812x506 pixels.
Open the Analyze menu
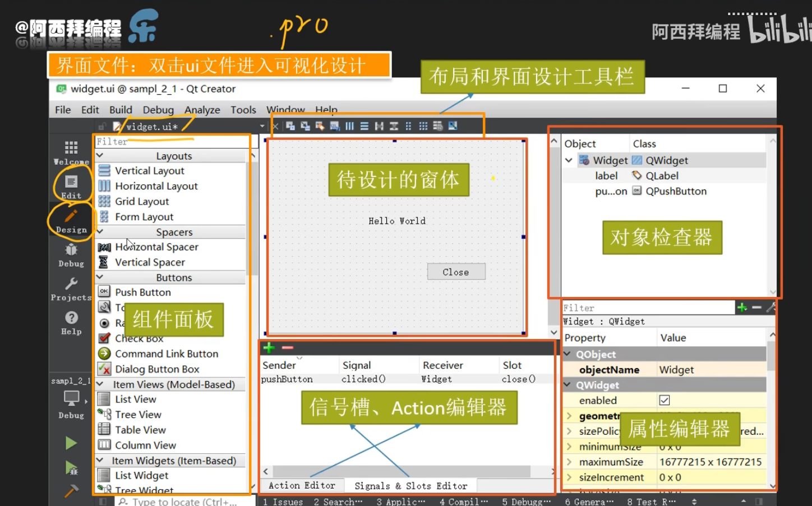[x=202, y=110]
